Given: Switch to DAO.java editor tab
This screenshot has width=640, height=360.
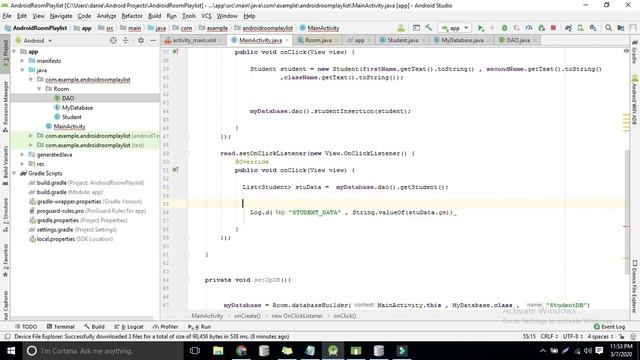Looking at the screenshot, I should tap(518, 40).
